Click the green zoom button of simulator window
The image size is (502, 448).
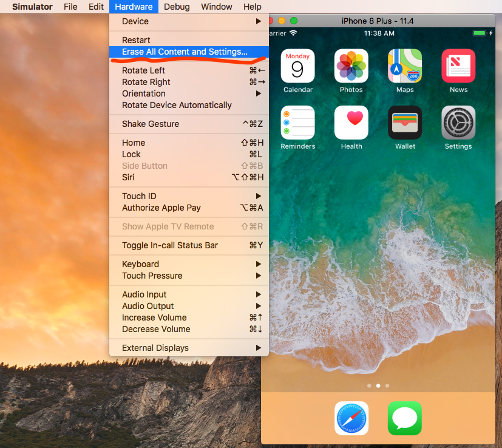coord(294,21)
